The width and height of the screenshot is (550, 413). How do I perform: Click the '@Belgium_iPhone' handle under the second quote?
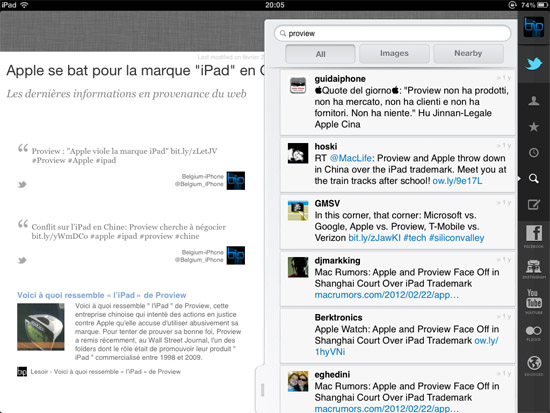pyautogui.click(x=199, y=260)
